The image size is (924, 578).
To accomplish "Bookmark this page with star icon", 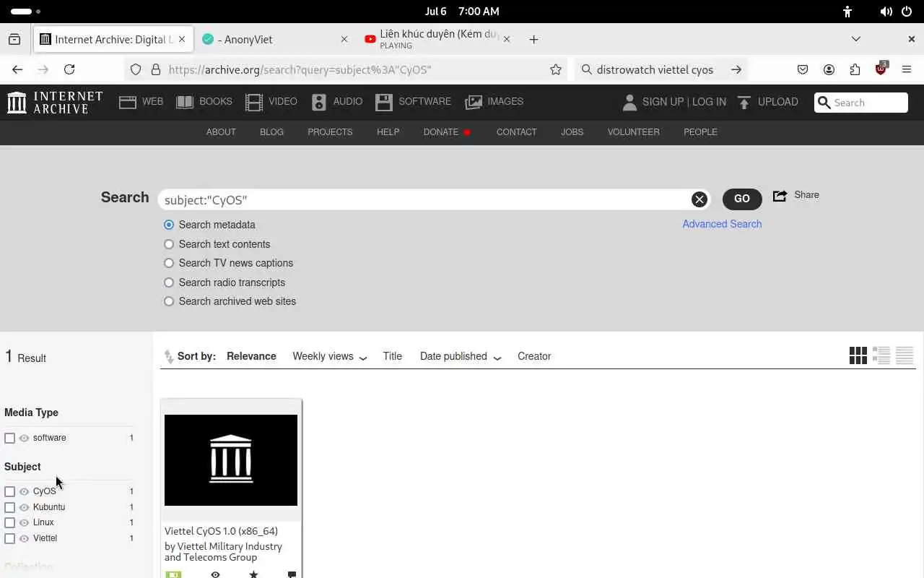I will click(x=556, y=69).
